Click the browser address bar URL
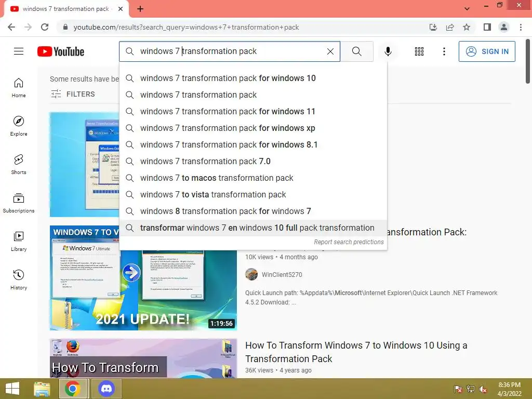Screen dimensions: 532x399 tap(186, 27)
